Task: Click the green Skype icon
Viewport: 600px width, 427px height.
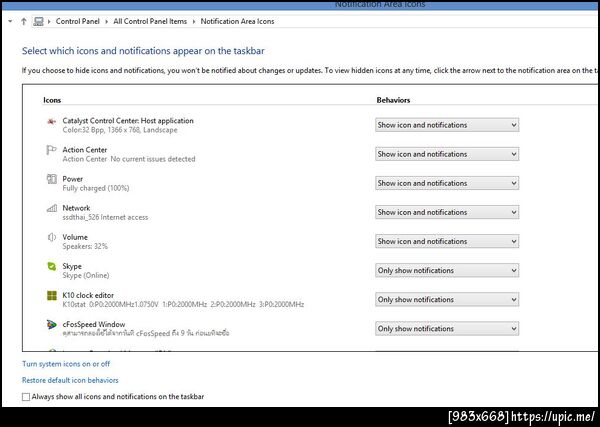Action: click(52, 266)
